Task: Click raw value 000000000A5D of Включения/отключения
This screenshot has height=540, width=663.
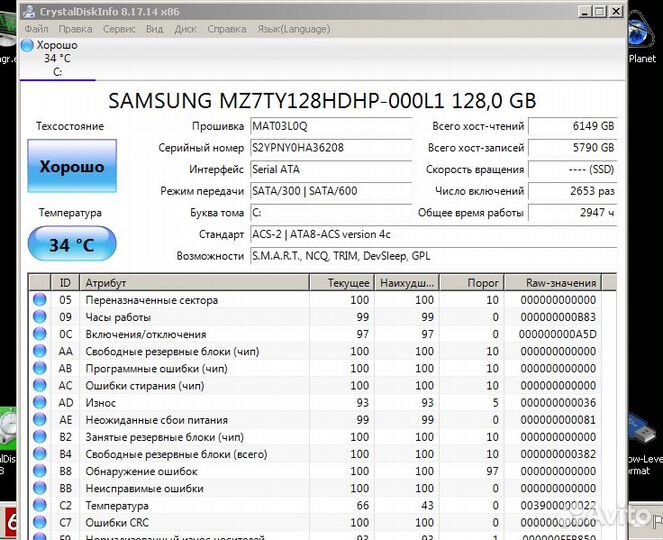Action: coord(558,334)
